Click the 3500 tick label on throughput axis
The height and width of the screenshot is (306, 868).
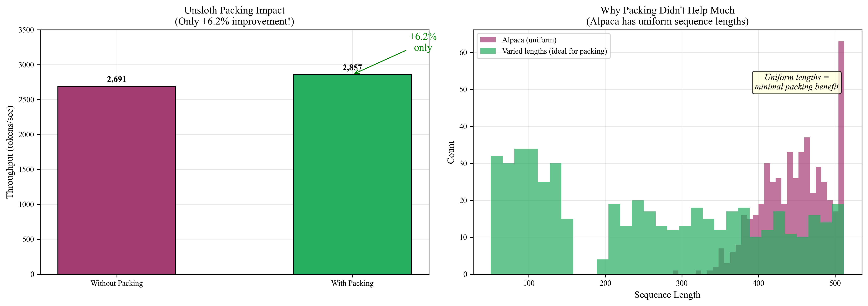coord(26,30)
